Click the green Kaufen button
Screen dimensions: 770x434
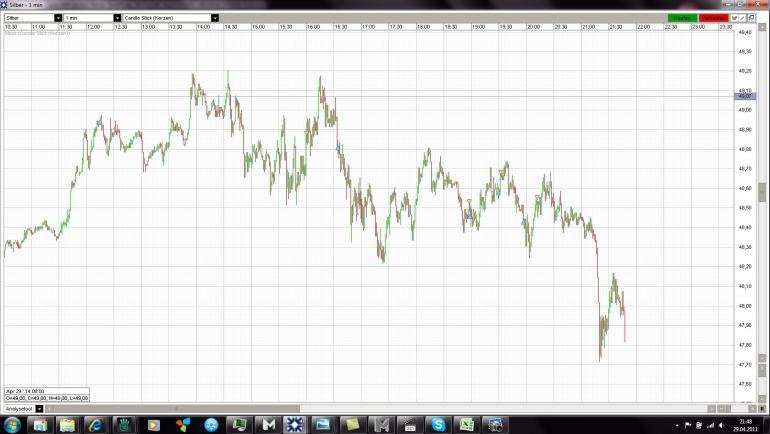(x=682, y=18)
